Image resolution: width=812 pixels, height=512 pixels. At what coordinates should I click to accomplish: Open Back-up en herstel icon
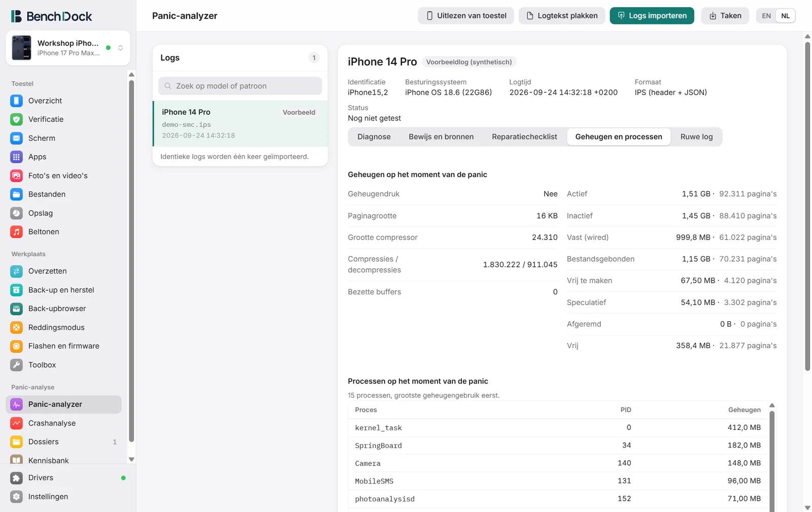17,290
